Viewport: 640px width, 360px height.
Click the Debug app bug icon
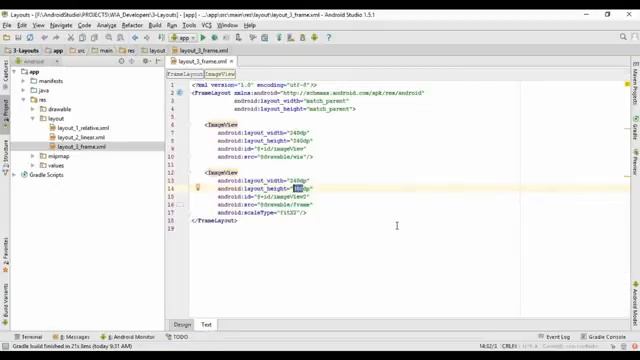[214, 38]
